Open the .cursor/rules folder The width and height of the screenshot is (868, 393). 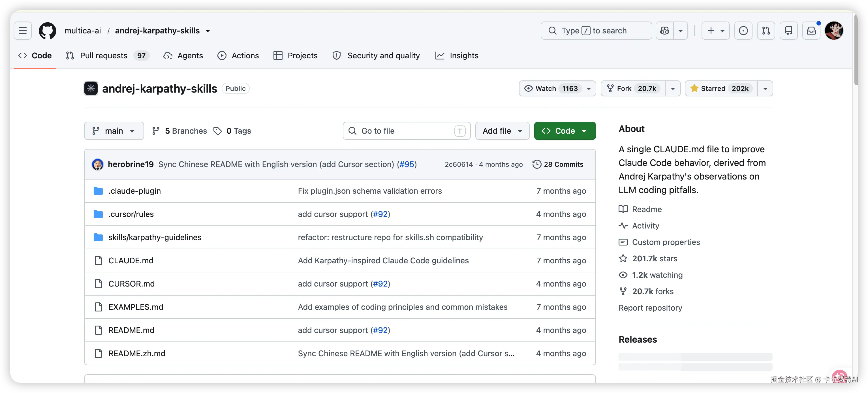click(131, 214)
